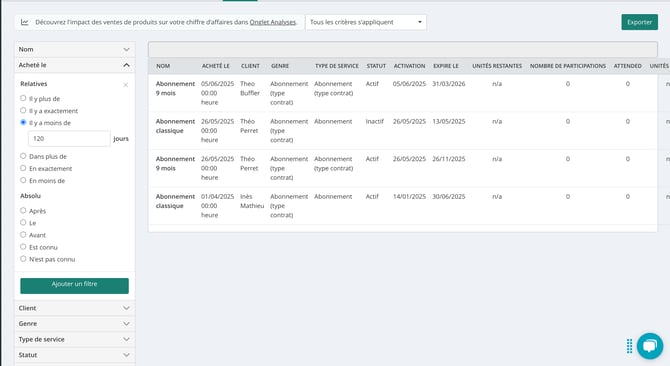Screen dimensions: 670x366
Task: Expand the Genre filter section
Action: click(75, 324)
